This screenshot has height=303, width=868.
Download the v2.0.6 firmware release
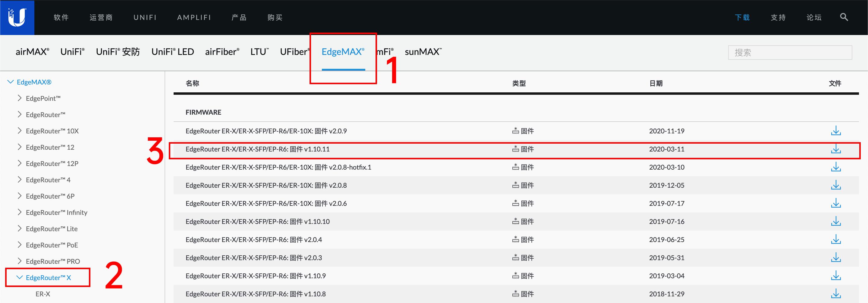coord(837,203)
